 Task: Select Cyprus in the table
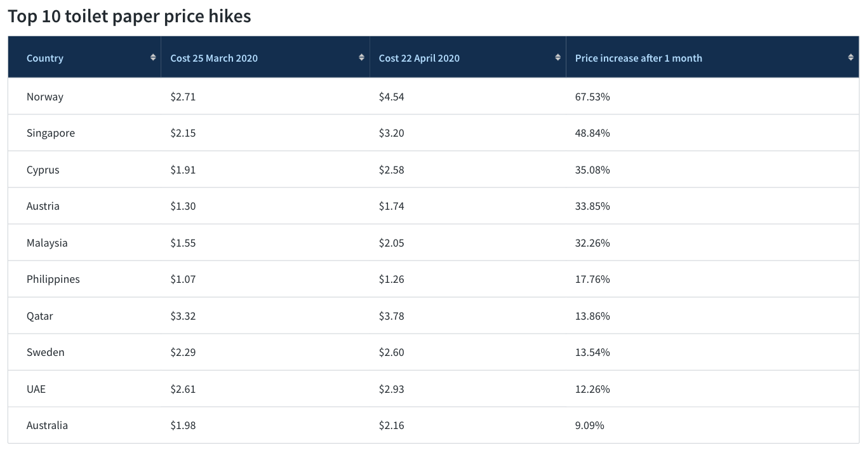tap(43, 170)
